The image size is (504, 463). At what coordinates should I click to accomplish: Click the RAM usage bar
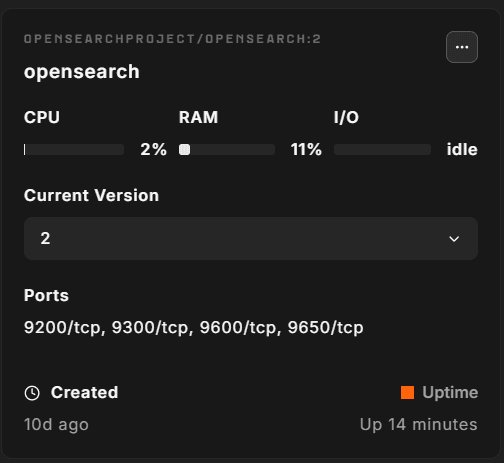click(227, 150)
